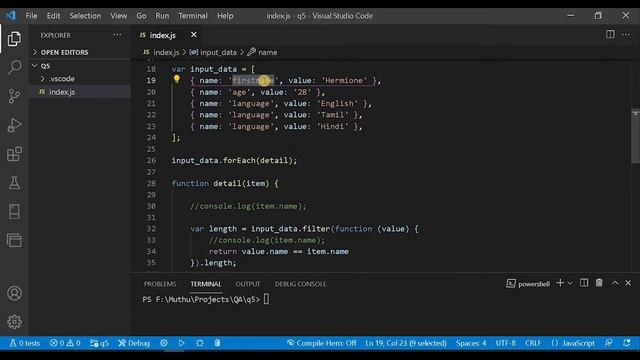Open the Run and Debug view
Image resolution: width=640 pixels, height=360 pixels.
14,125
